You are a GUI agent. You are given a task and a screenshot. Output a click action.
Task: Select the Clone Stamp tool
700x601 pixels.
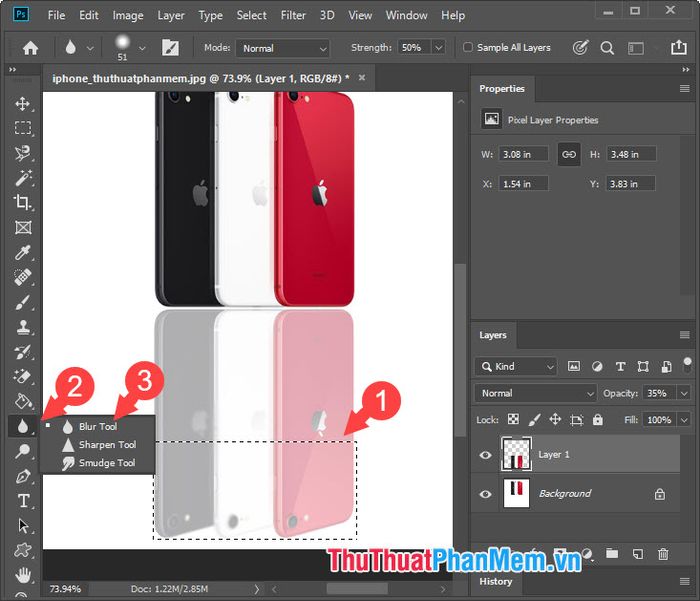pyautogui.click(x=23, y=327)
